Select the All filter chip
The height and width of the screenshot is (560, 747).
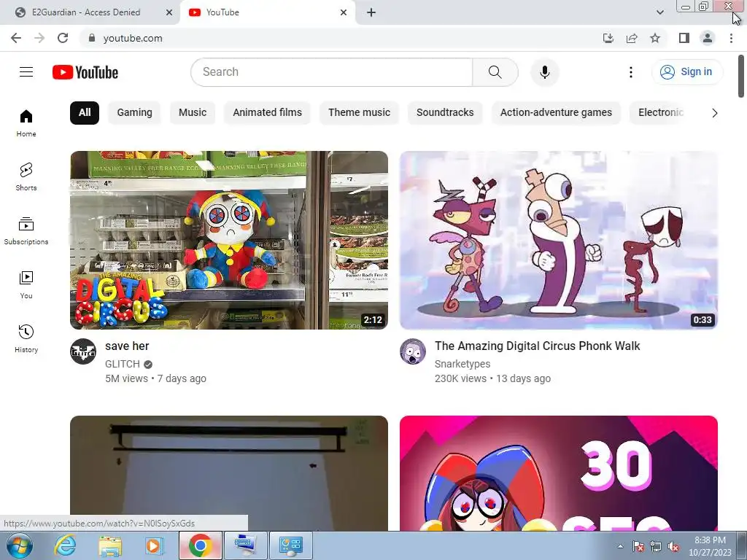click(x=85, y=113)
